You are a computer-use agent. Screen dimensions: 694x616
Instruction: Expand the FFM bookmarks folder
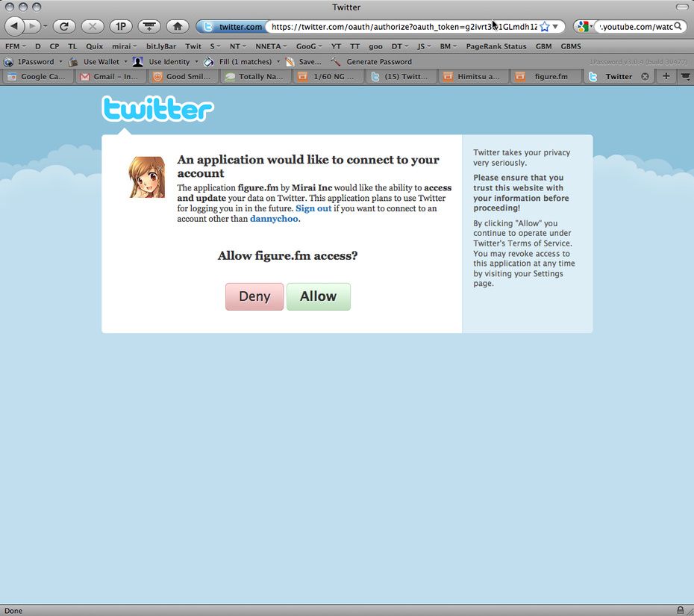tap(16, 46)
